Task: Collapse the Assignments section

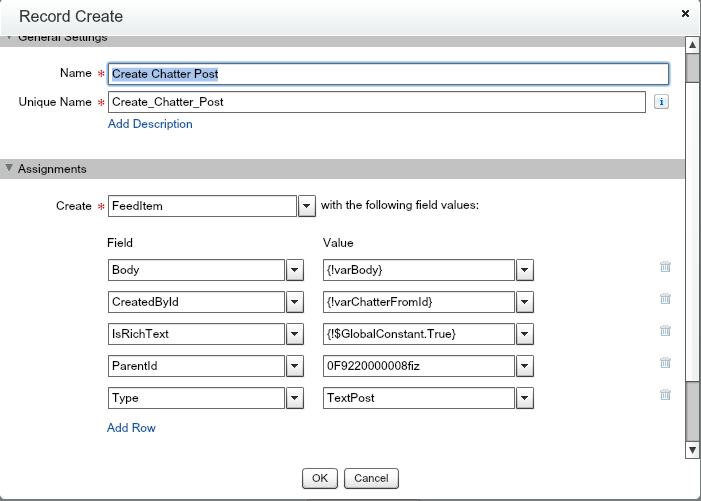Action: click(x=10, y=169)
